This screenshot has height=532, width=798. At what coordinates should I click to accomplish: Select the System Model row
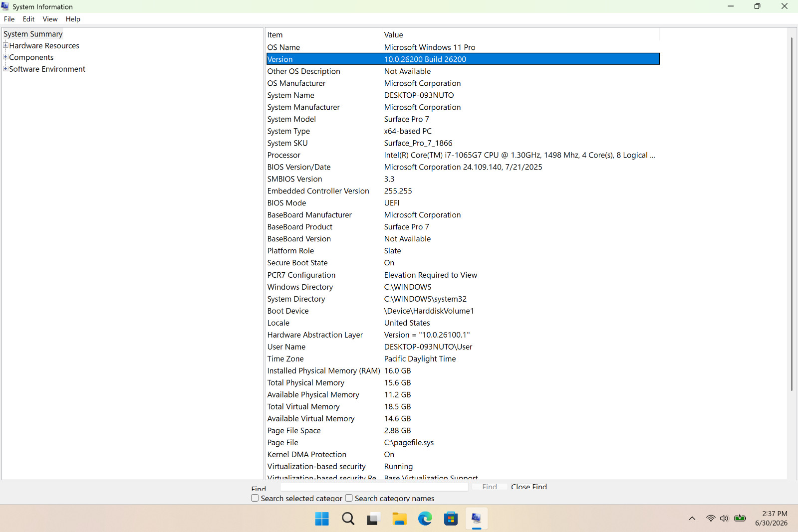click(463, 119)
